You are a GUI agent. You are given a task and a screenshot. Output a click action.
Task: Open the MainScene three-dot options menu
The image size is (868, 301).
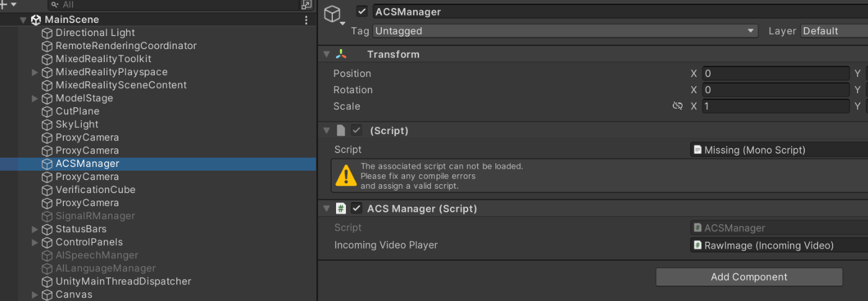point(306,20)
